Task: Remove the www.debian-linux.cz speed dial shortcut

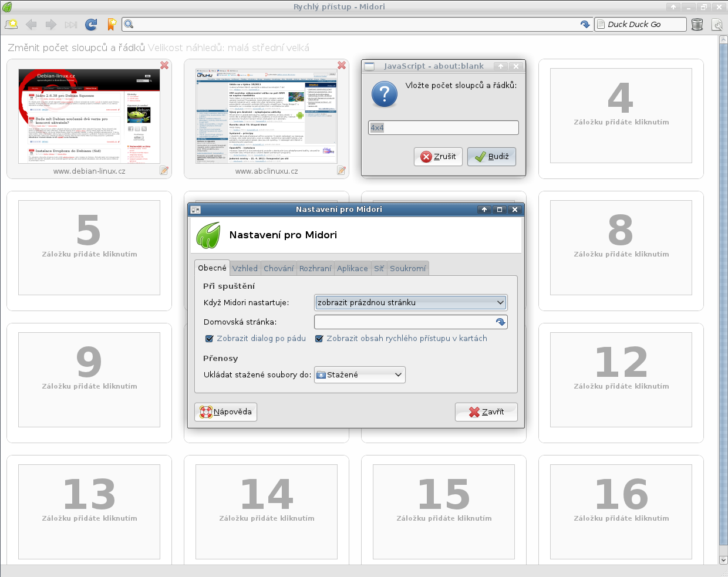Action: pos(164,65)
